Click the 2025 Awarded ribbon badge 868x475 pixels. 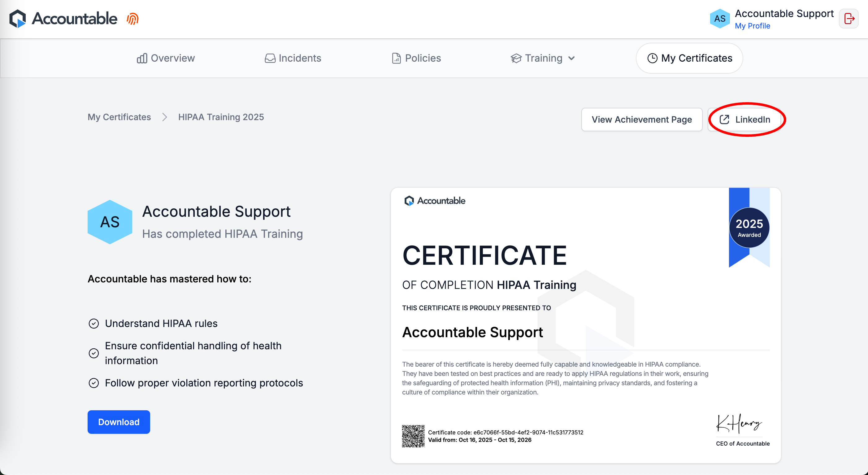pos(749,228)
